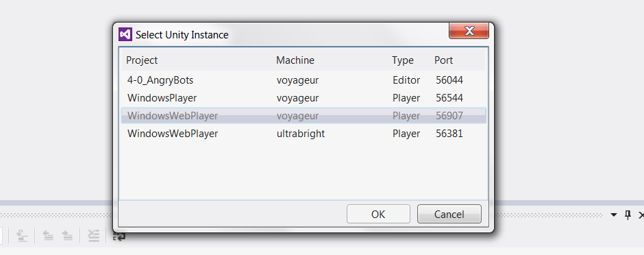Image resolution: width=644 pixels, height=255 pixels.
Task: Confirm selection with the OK button
Action: point(378,214)
